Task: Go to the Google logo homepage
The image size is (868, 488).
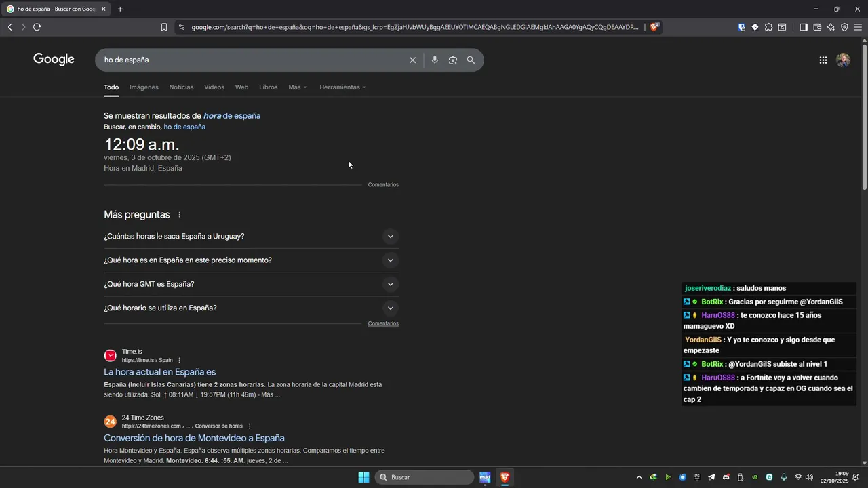Action: pos(54,60)
